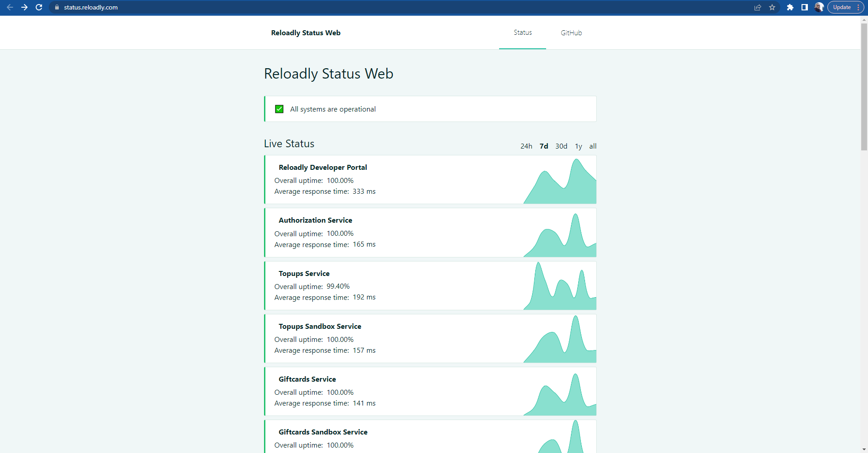Select the Status tab
This screenshot has height=453, width=868.
point(523,33)
